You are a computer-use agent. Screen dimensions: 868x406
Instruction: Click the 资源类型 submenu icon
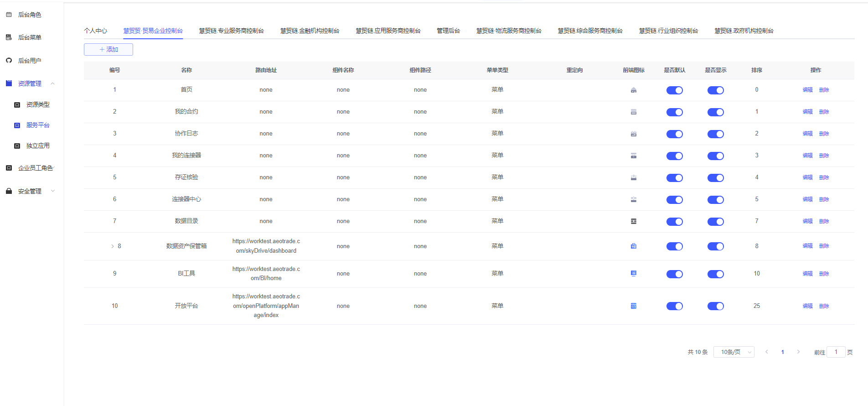(17, 105)
